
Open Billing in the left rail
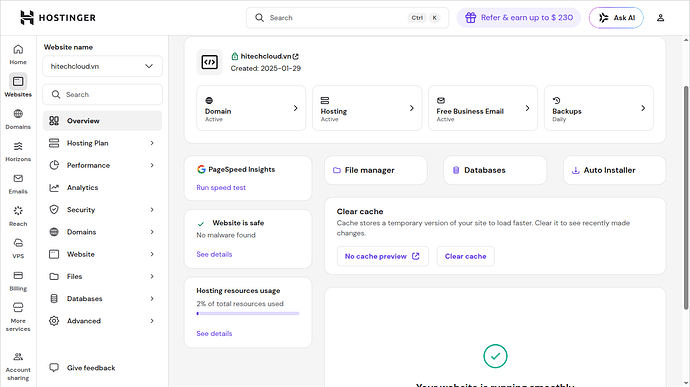[18, 281]
